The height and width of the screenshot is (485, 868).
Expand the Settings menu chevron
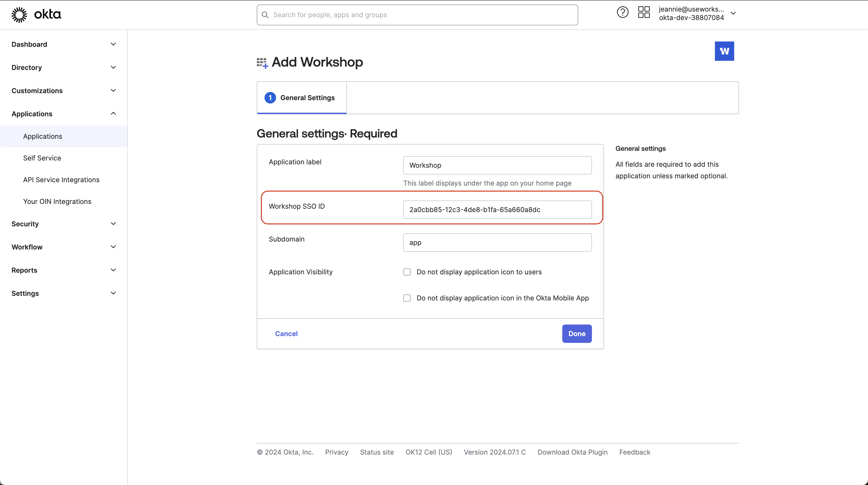tap(113, 293)
